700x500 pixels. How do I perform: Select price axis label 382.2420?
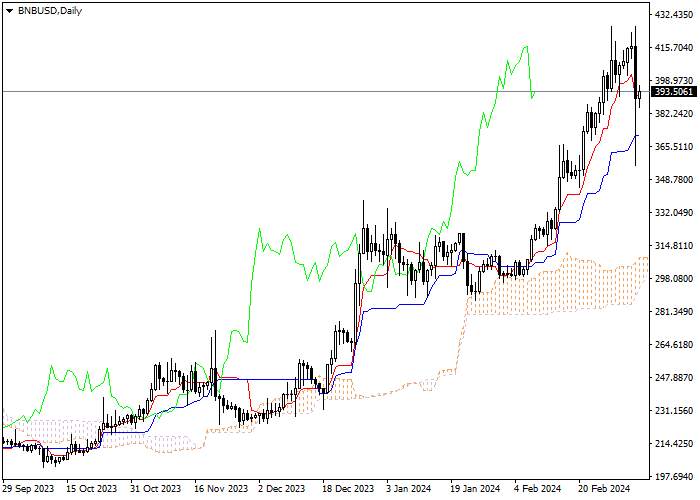tap(675, 114)
